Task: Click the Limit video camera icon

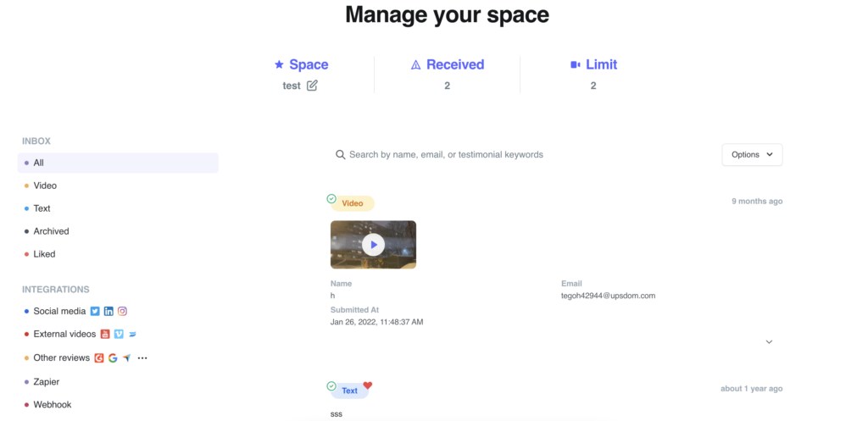Action: pos(576,64)
